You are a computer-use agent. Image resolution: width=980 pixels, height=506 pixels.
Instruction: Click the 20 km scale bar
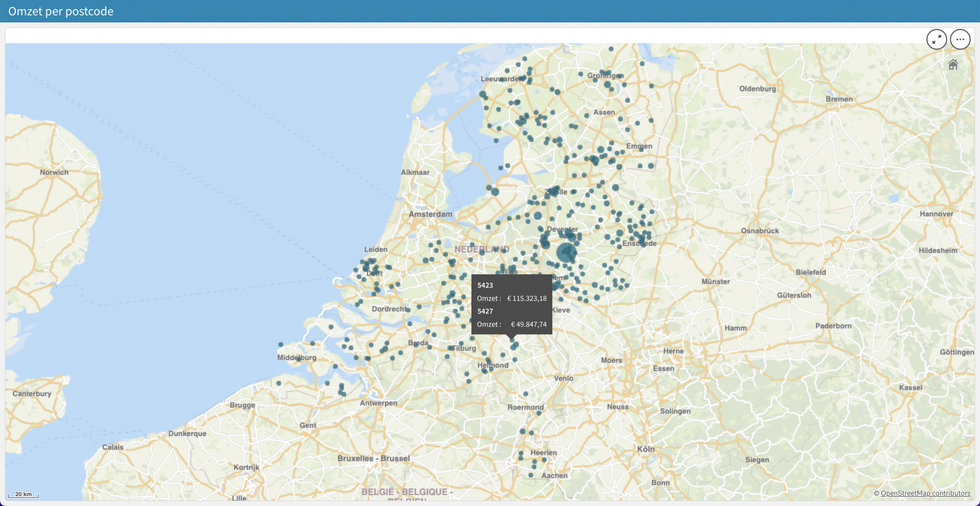[x=23, y=495]
